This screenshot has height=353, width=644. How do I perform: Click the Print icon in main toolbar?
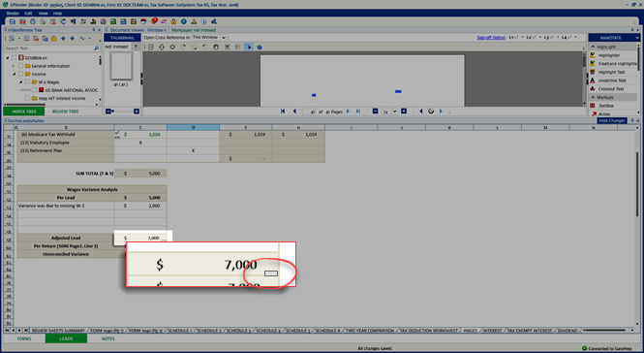point(33,21)
